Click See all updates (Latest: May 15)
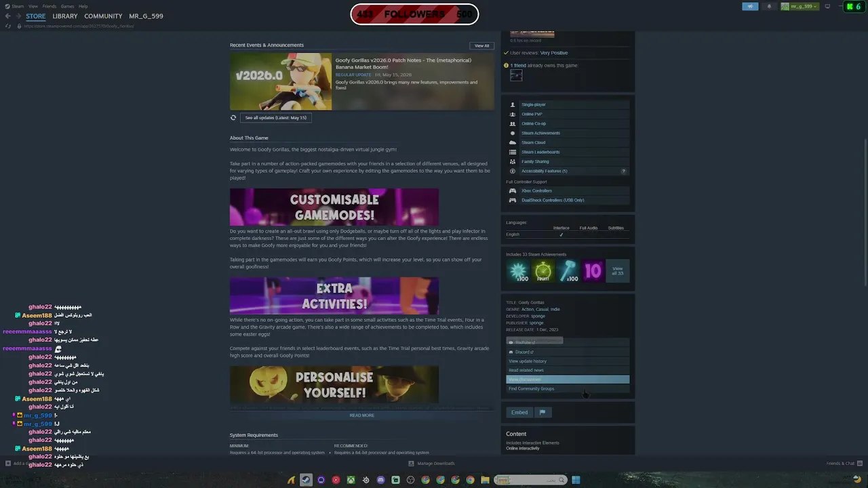The height and width of the screenshot is (488, 868). click(276, 118)
